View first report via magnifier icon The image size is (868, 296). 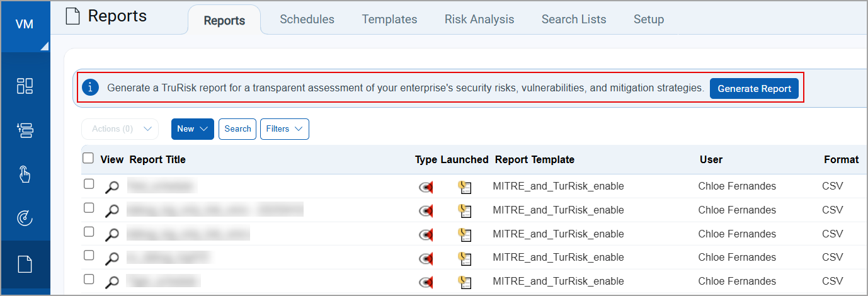point(111,187)
